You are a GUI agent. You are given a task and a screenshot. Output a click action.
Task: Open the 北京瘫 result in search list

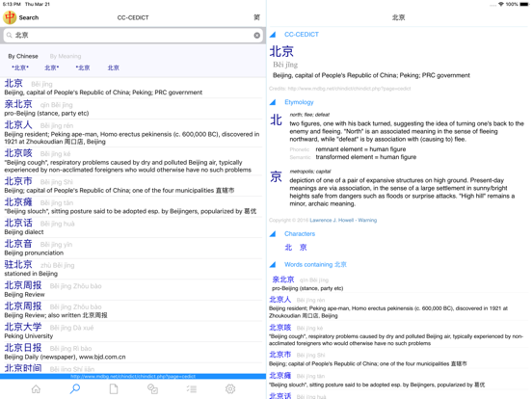click(133, 206)
